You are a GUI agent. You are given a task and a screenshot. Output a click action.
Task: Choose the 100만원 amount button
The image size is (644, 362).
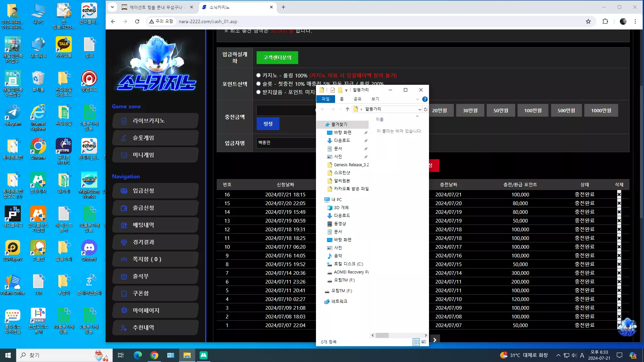pos(533,111)
